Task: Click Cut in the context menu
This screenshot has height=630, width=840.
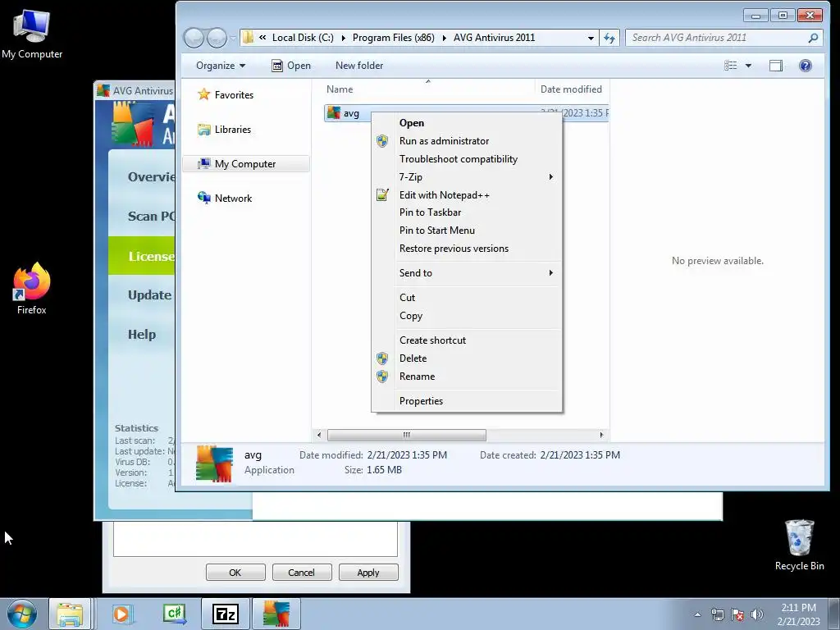Action: [x=407, y=297]
